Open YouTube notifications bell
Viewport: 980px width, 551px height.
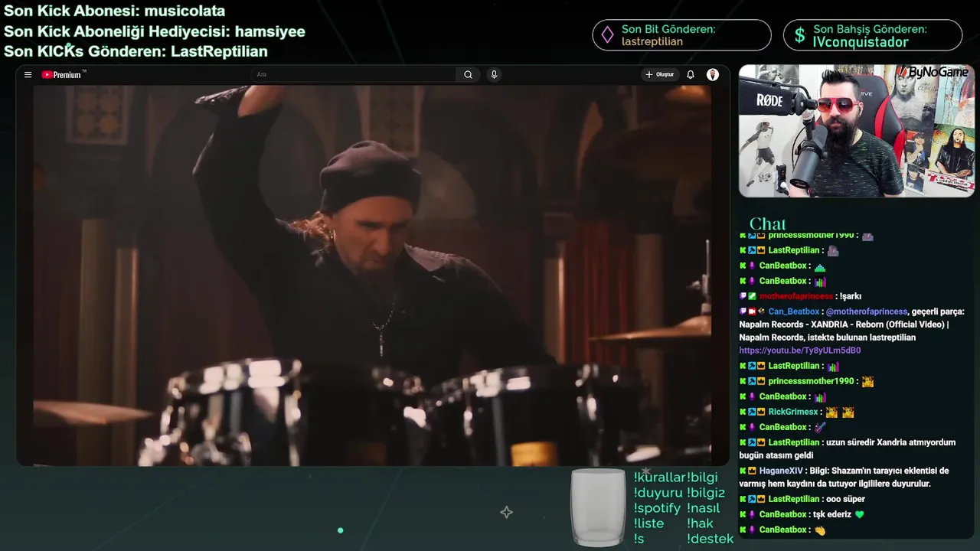[x=690, y=75]
